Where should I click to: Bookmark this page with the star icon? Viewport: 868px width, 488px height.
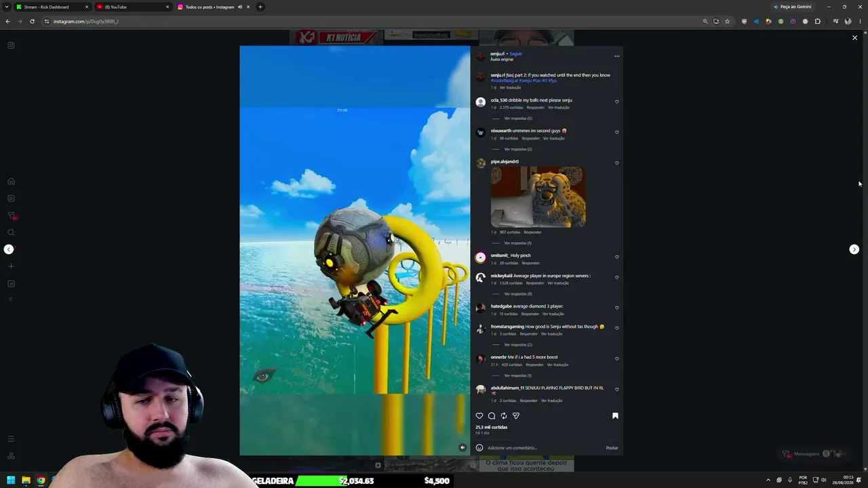(x=727, y=21)
